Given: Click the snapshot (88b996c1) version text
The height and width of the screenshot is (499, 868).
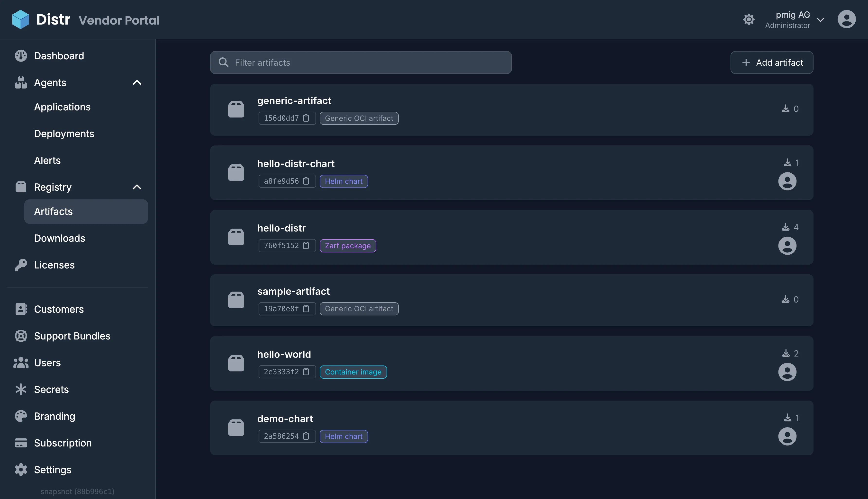Looking at the screenshot, I should [77, 491].
